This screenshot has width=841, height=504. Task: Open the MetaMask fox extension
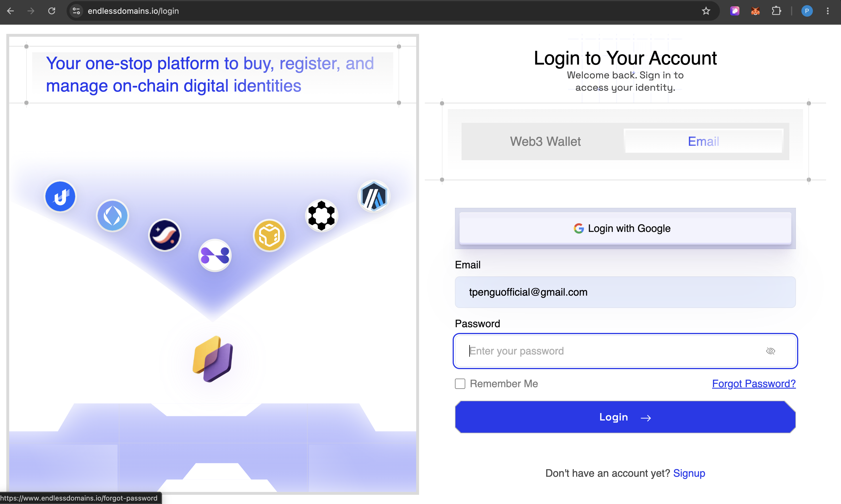(755, 11)
